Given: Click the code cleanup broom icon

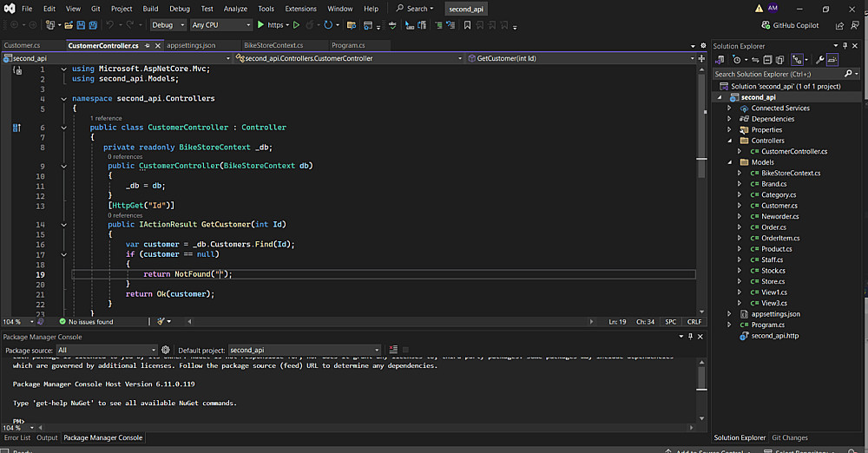Looking at the screenshot, I should click(162, 321).
